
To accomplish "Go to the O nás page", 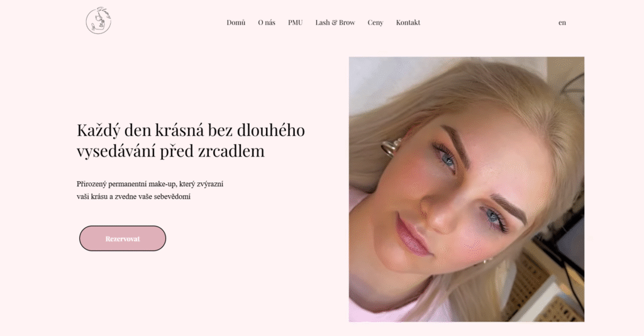I will tap(267, 23).
